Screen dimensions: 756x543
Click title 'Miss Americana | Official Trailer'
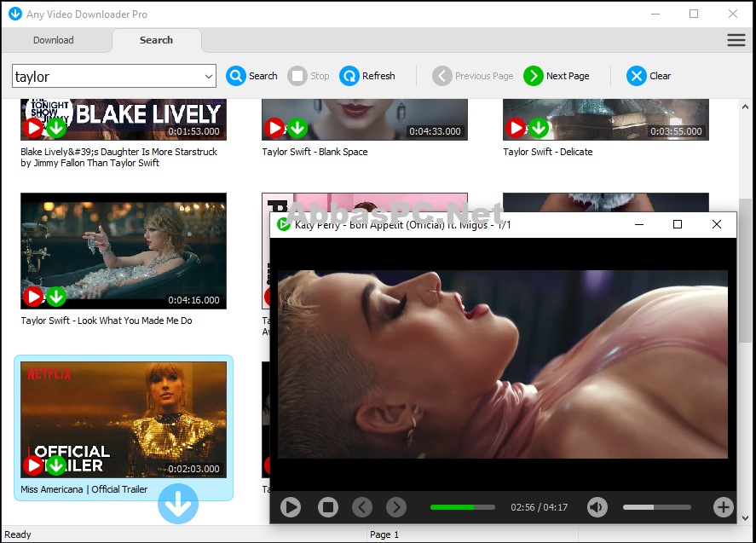84,489
